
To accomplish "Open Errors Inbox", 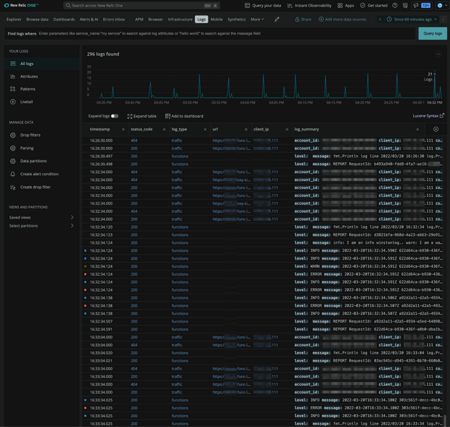I will click(x=114, y=19).
